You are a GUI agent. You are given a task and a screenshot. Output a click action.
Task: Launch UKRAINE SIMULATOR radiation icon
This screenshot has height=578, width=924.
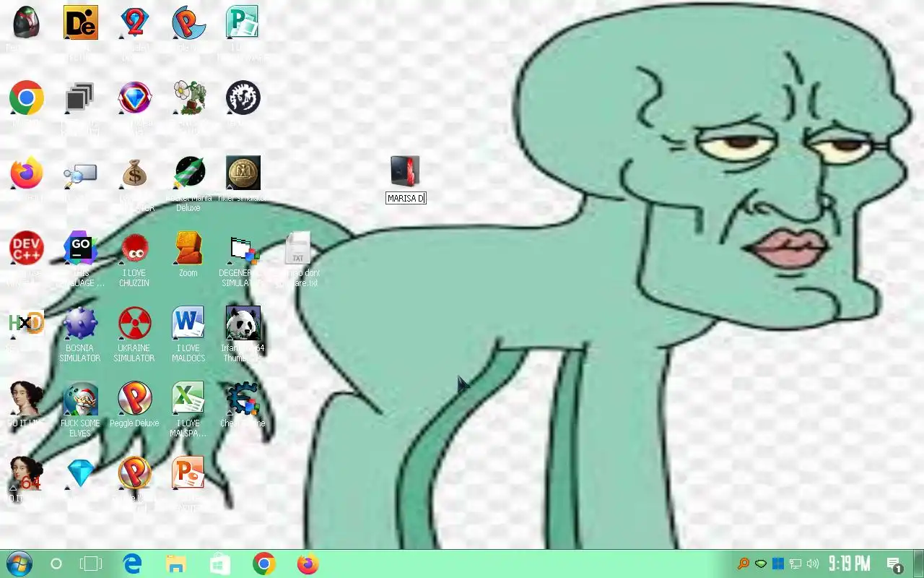point(134,323)
